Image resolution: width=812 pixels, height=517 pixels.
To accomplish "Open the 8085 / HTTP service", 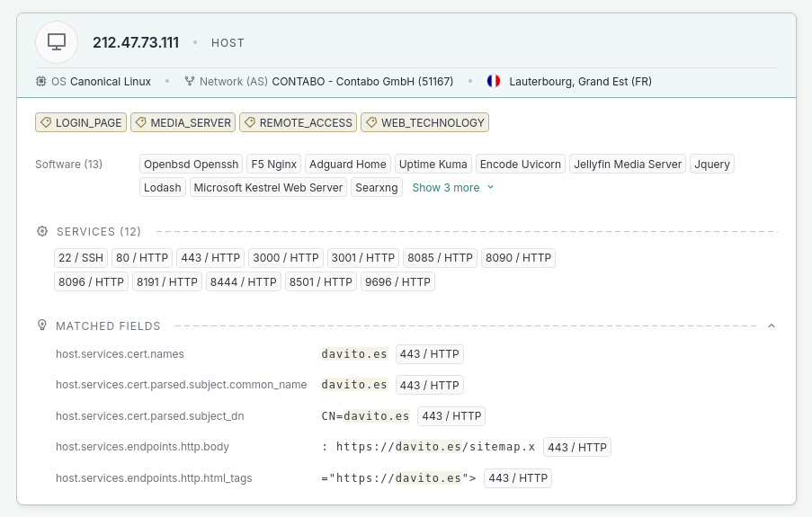I will coord(441,257).
